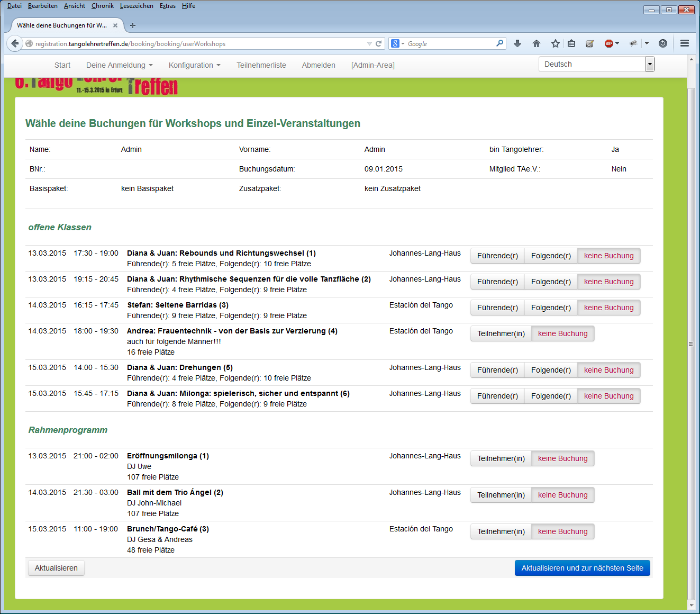Select Teilnehmer(in) for the Eröffnungsmilonga
700x614 pixels.
[x=501, y=458]
